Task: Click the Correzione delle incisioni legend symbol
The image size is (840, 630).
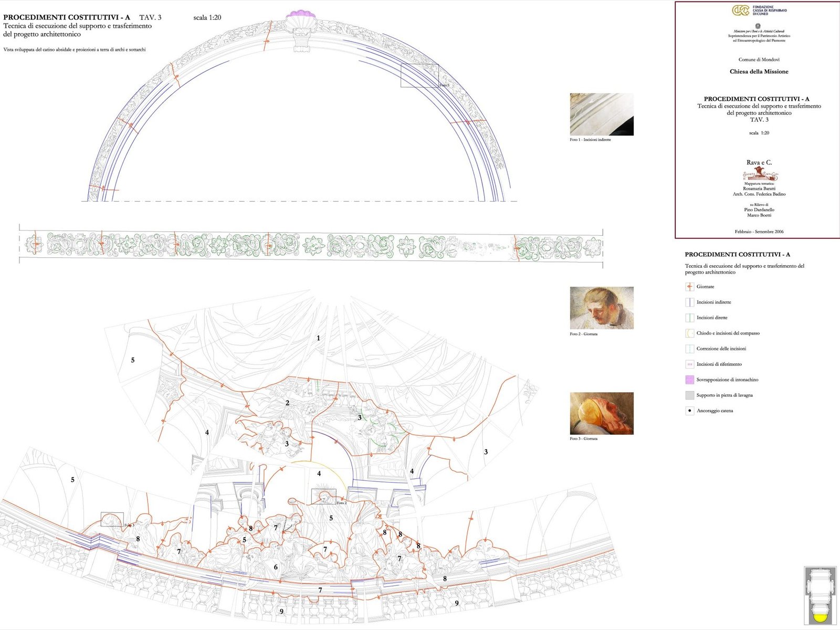Action: pyautogui.click(x=690, y=349)
